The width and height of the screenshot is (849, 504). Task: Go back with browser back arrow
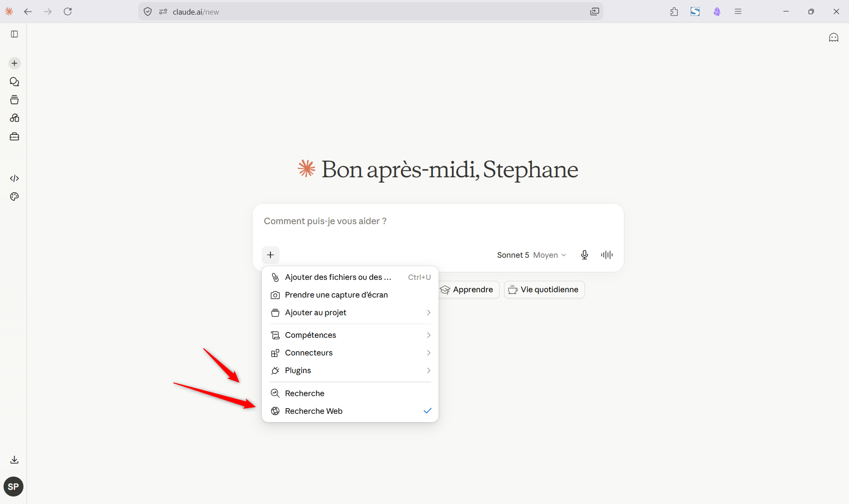(28, 11)
